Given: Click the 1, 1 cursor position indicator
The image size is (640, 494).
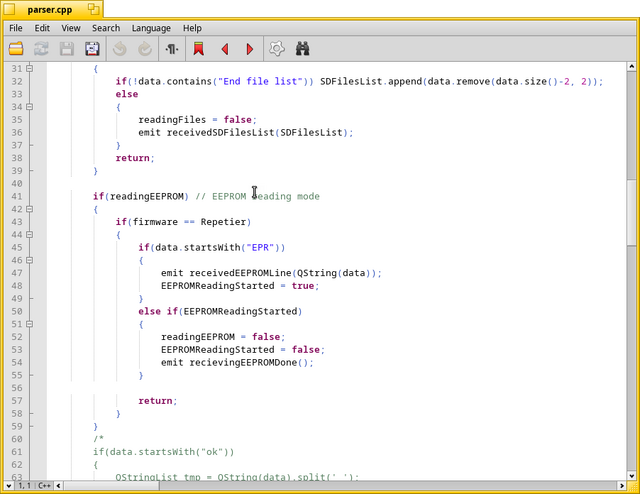Looking at the screenshot, I should (24, 486).
